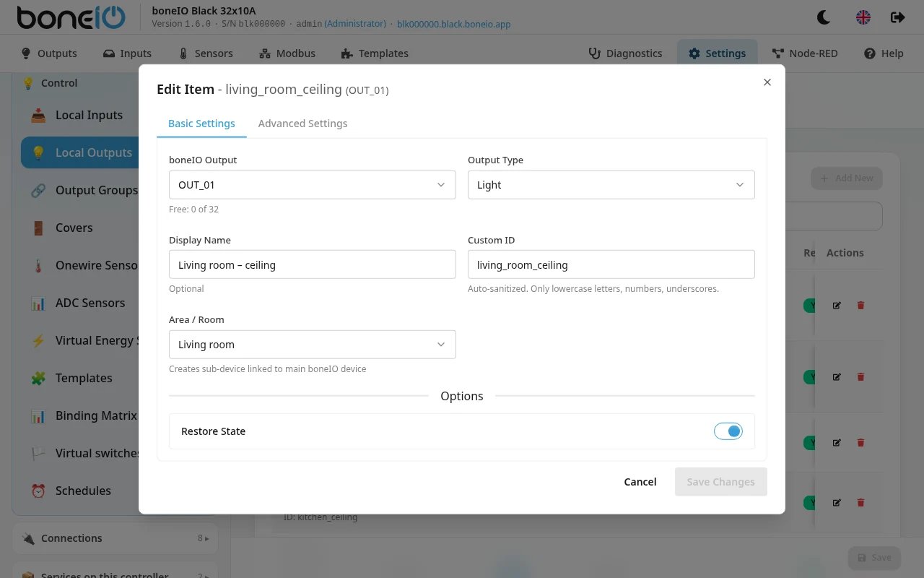Expand the Connections section in sidebar
Screen dimensions: 924x578
(x=115, y=538)
